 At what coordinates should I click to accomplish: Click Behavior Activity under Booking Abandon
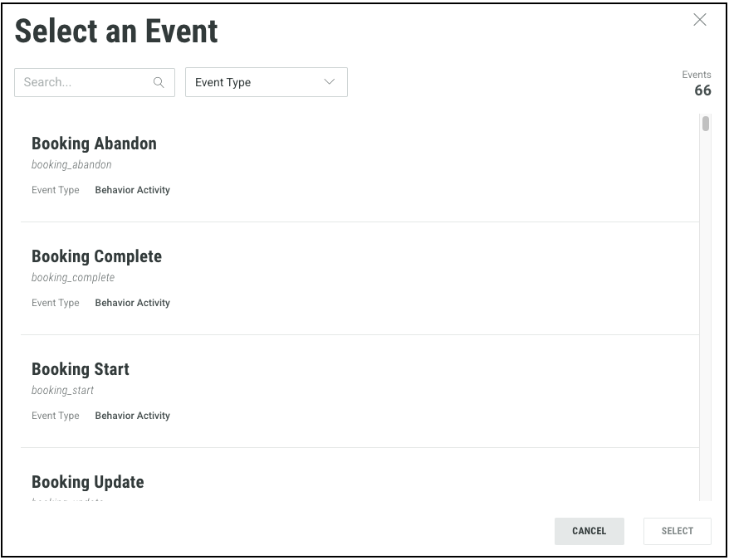pyautogui.click(x=132, y=190)
